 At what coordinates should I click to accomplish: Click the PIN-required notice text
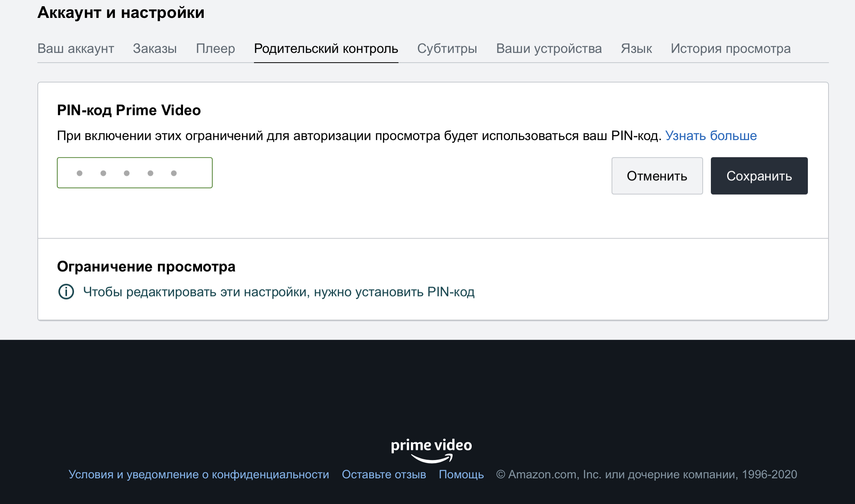tap(279, 292)
